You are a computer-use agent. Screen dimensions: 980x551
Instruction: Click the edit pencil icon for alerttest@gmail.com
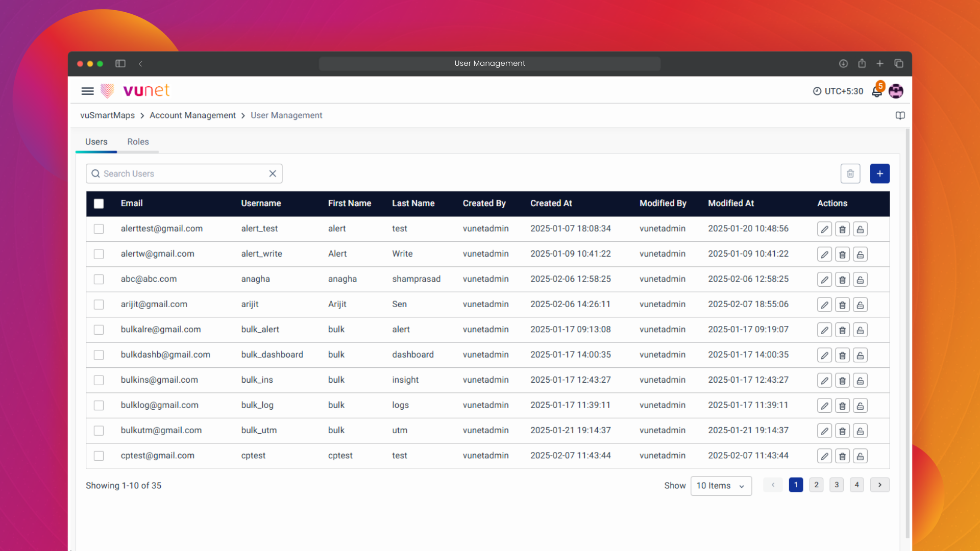click(x=824, y=229)
